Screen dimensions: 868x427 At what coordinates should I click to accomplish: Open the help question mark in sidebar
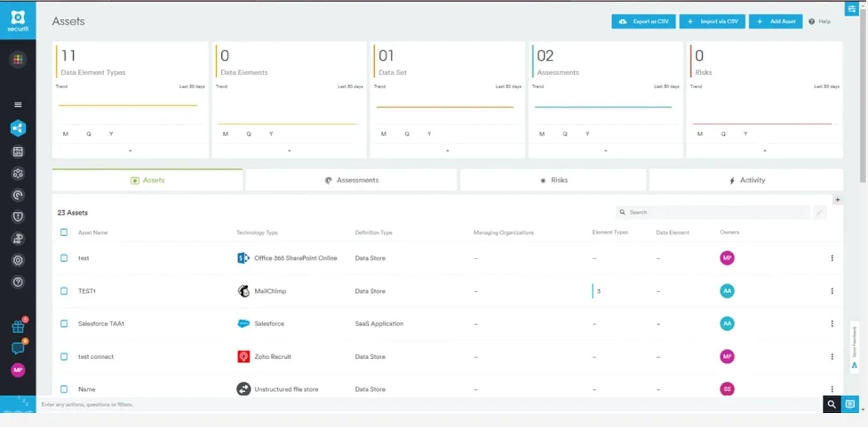point(18,282)
